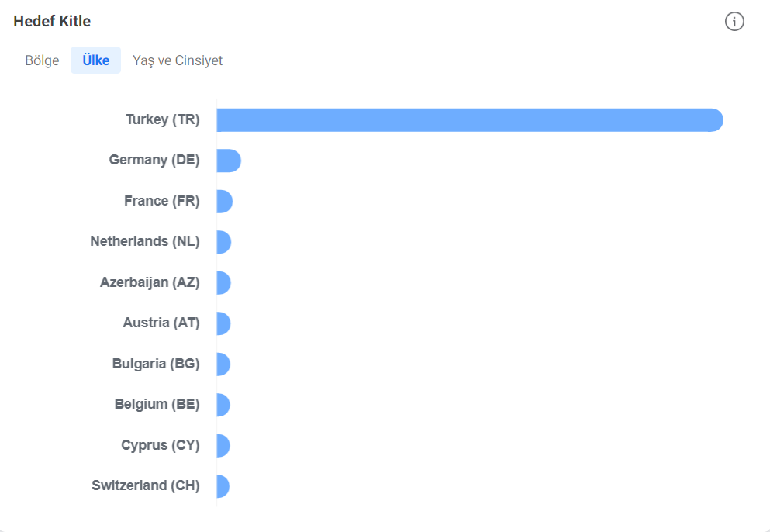770x532 pixels.
Task: Switch to the Bölge tab
Action: point(42,60)
